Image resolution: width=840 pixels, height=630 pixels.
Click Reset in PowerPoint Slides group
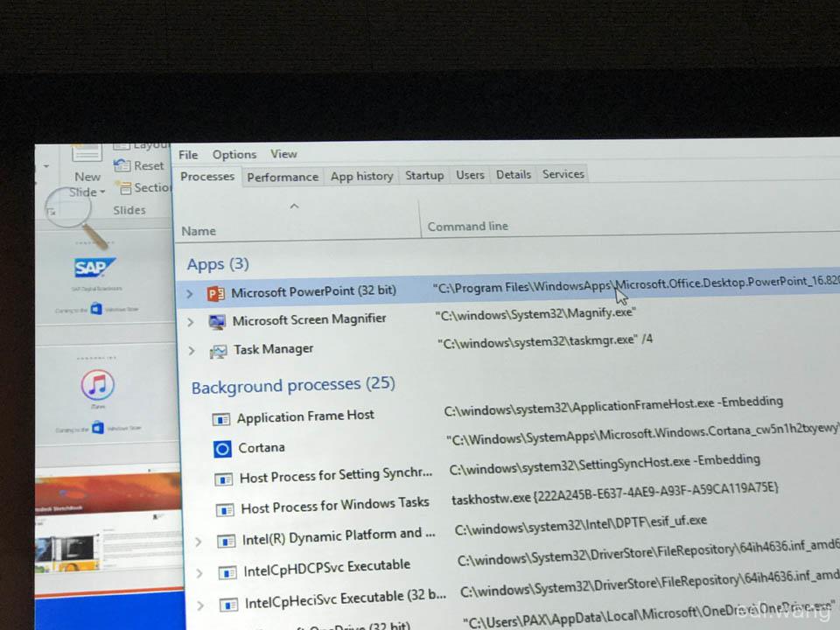(x=139, y=165)
